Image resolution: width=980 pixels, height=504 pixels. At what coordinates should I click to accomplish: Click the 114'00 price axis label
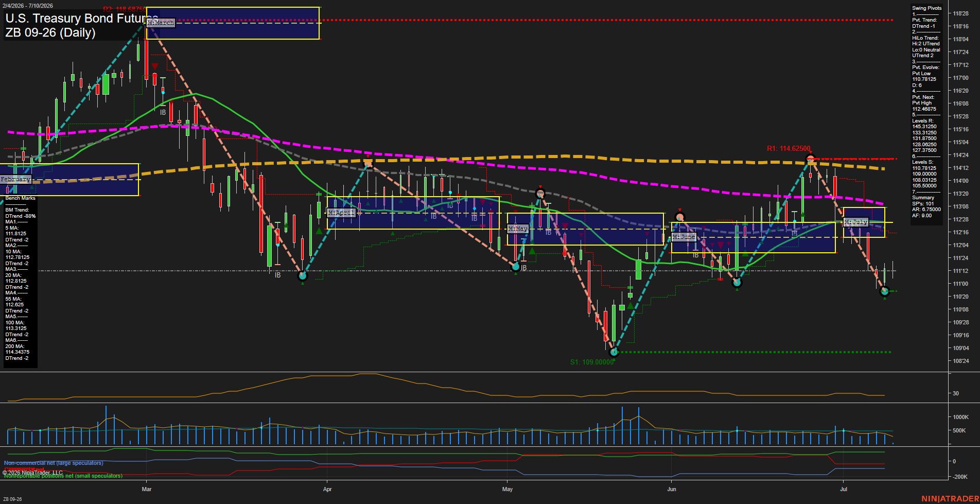(x=961, y=181)
